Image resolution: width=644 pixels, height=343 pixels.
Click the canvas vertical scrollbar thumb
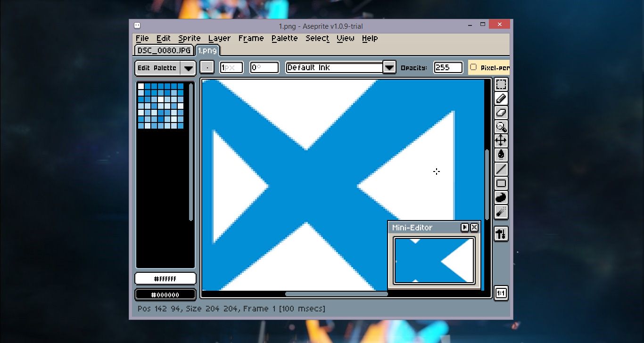[487, 184]
